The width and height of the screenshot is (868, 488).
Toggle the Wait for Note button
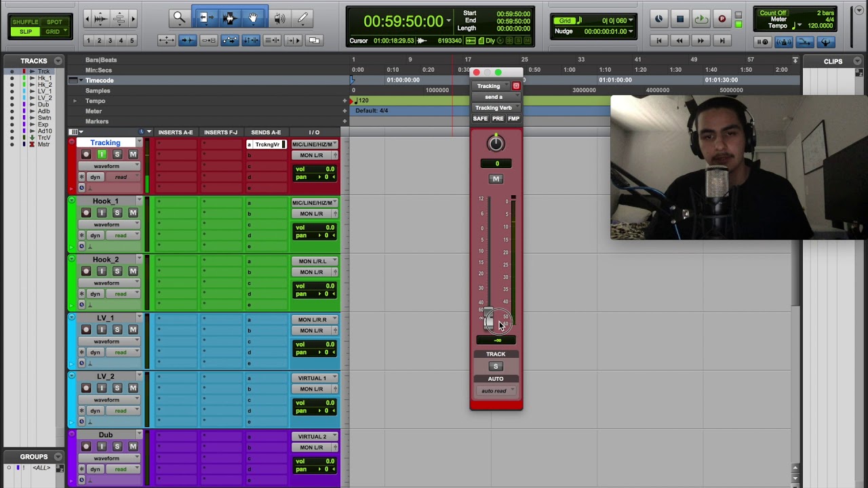(x=763, y=42)
